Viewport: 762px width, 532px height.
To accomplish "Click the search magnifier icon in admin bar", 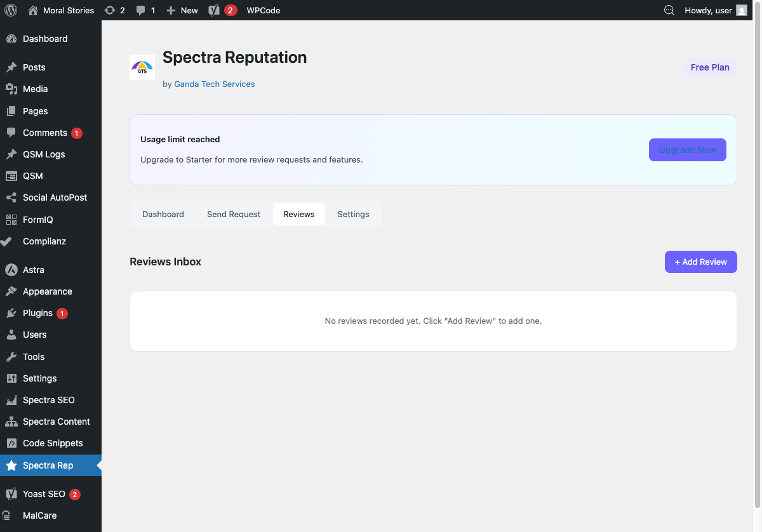I will [669, 10].
